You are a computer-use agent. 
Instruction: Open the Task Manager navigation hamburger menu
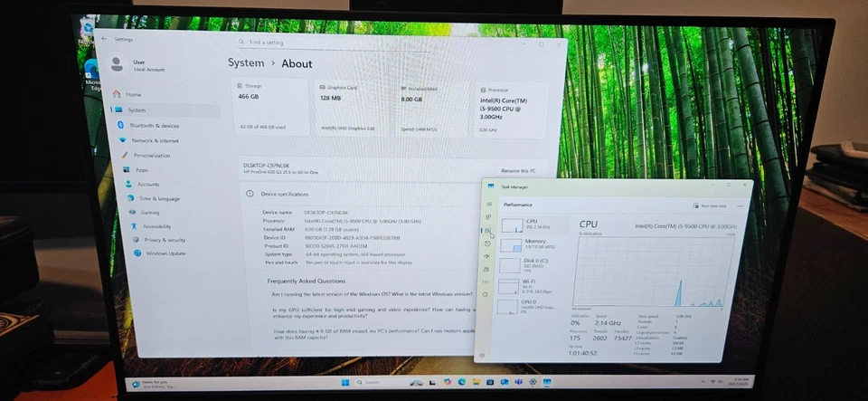(488, 204)
